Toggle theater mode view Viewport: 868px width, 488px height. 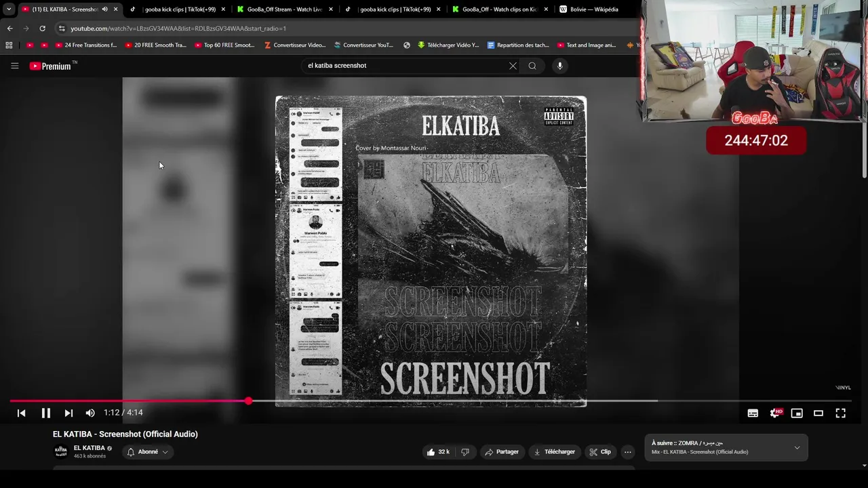pos(818,413)
